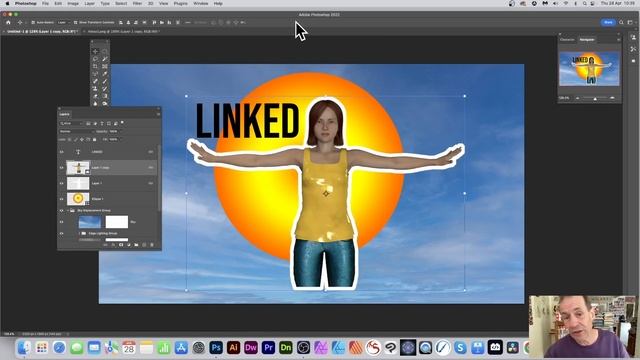Open the Layers panel flyout menu
The height and width of the screenshot is (360, 640).
point(158,114)
